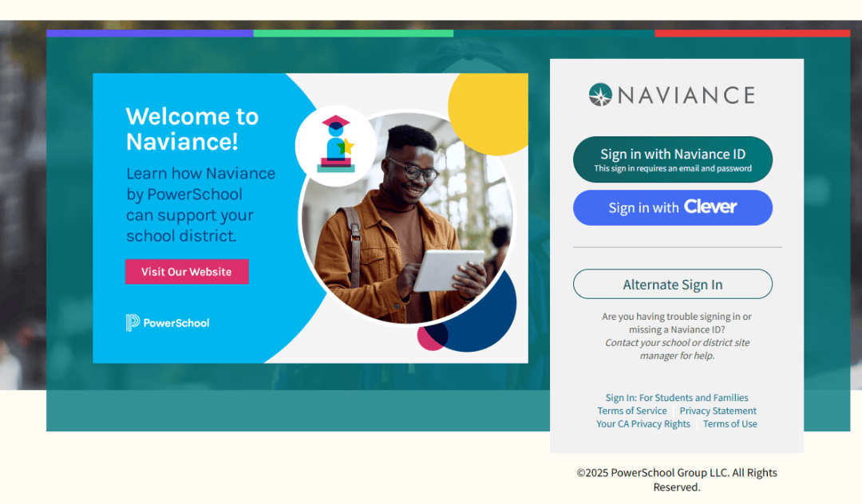This screenshot has height=504, width=862.
Task: Click the student photo in circular frame
Action: tap(407, 218)
